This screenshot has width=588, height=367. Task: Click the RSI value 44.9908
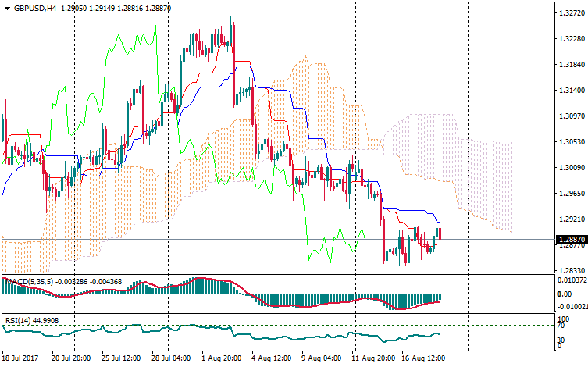click(46, 319)
